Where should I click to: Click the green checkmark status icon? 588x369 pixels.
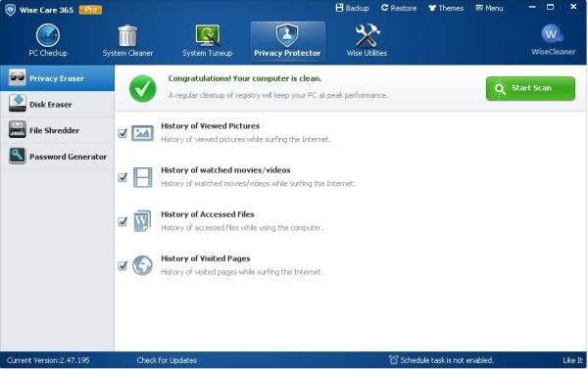143,88
